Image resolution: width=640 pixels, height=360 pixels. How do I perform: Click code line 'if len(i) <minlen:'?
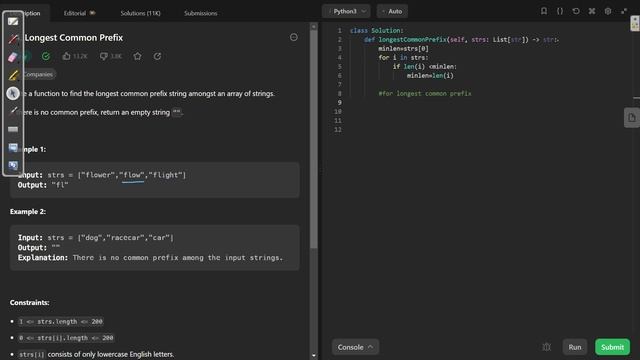tap(424, 67)
